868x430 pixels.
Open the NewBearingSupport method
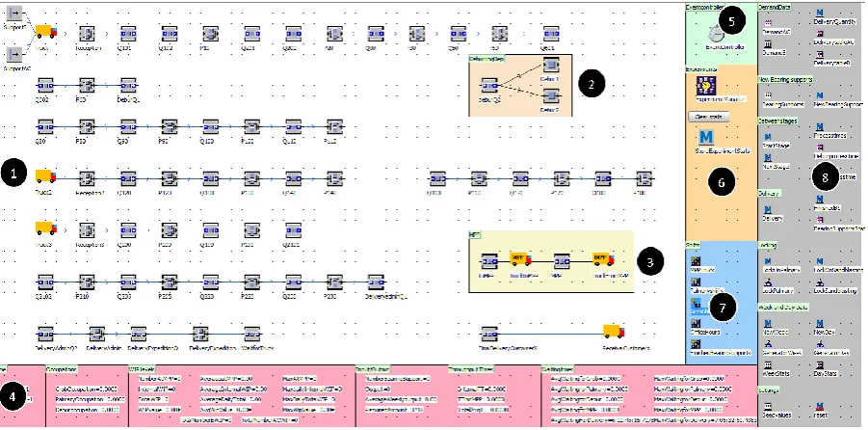click(x=820, y=95)
